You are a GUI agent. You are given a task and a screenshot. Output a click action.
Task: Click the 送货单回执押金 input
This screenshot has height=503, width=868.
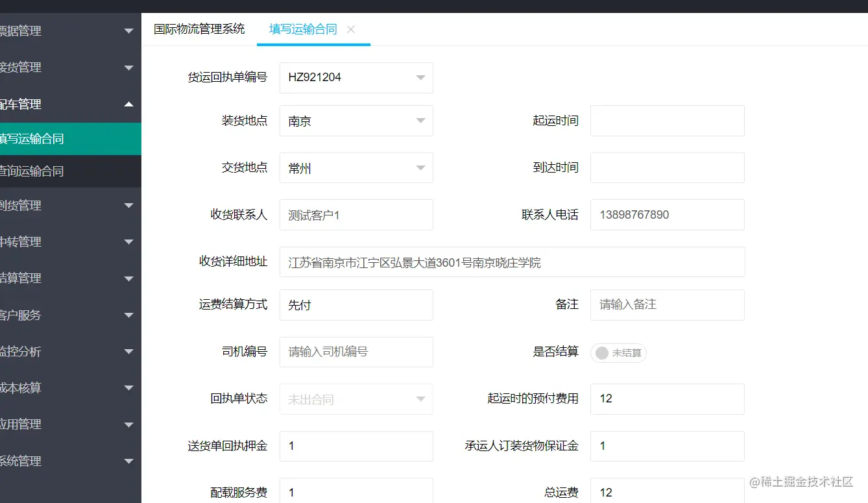coord(356,446)
